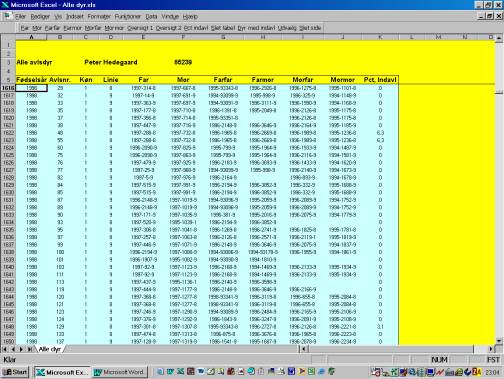
Task: Click the Mor column heading cell
Action: (x=183, y=80)
